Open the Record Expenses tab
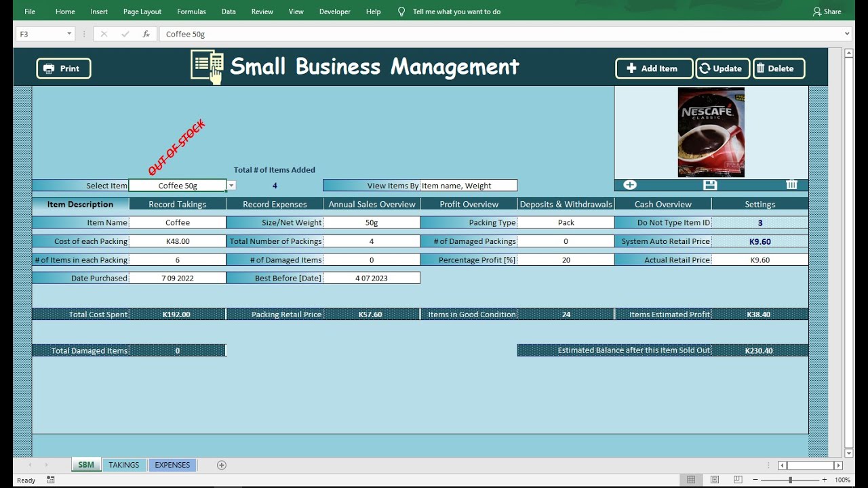Screen dimensions: 868x488 275,204
